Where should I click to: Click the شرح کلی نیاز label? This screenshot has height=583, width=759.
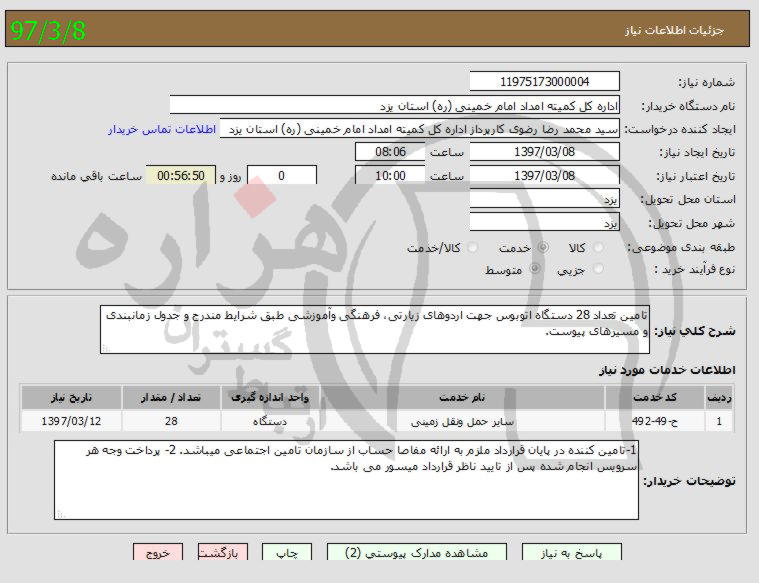694,331
